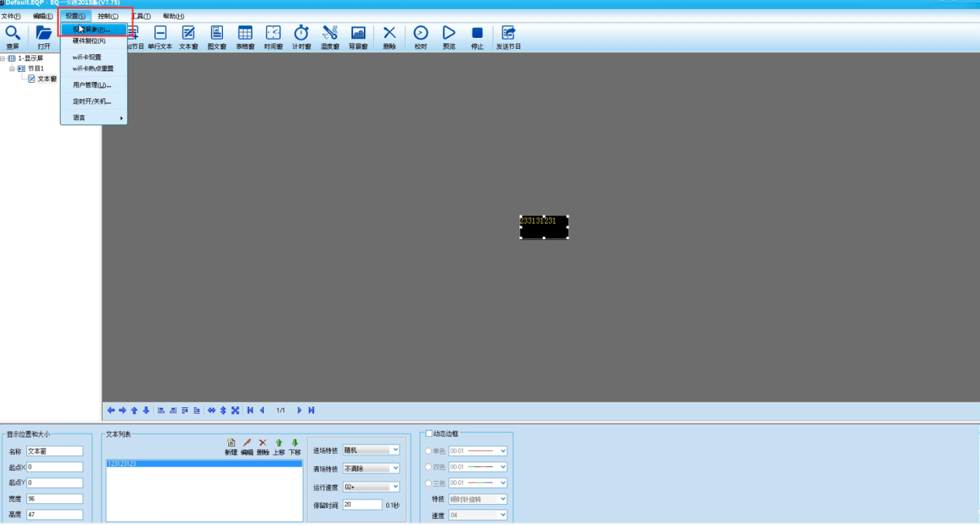Jump to last page in canvas navigator
980x525 pixels.
coord(311,410)
